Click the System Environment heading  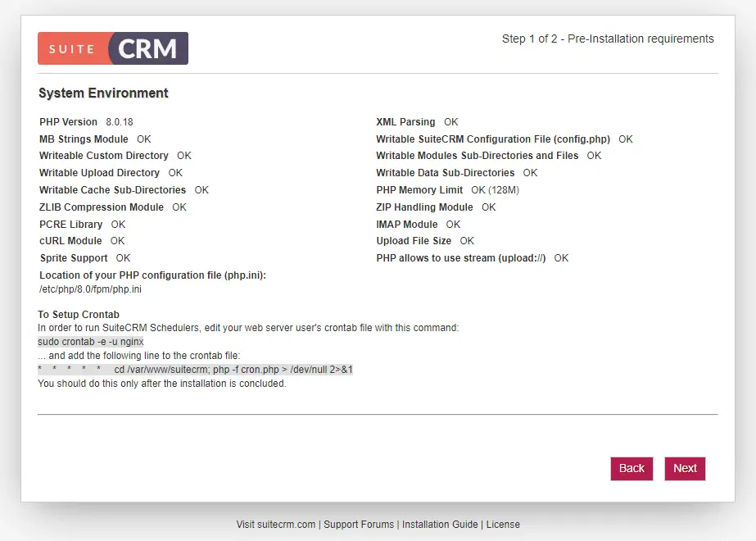coord(103,93)
